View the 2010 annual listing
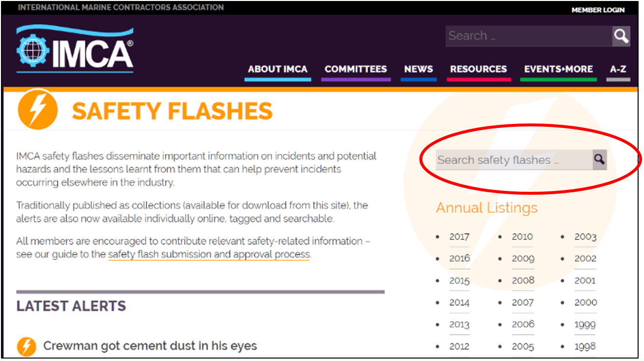644x361 pixels. point(522,237)
